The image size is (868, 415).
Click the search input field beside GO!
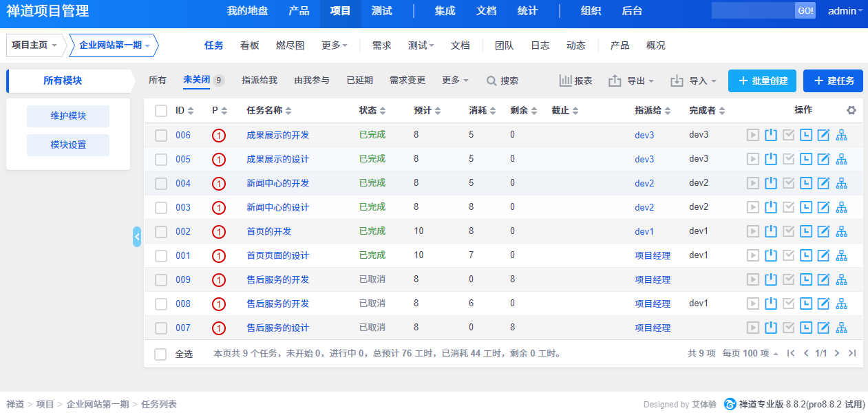click(x=752, y=11)
